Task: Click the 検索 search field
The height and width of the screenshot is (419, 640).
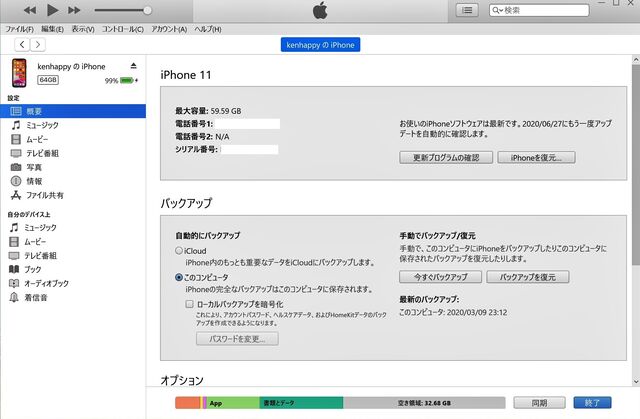Action: pyautogui.click(x=539, y=10)
